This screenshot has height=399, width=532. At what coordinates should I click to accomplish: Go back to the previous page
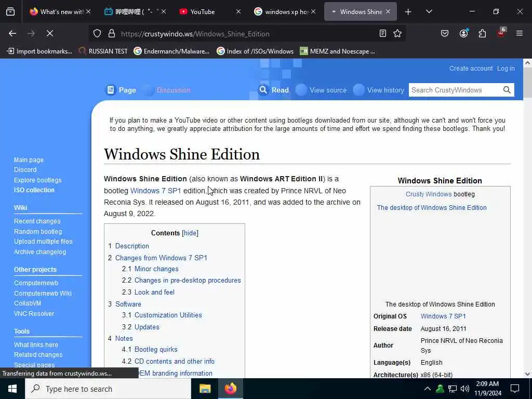pos(12,33)
